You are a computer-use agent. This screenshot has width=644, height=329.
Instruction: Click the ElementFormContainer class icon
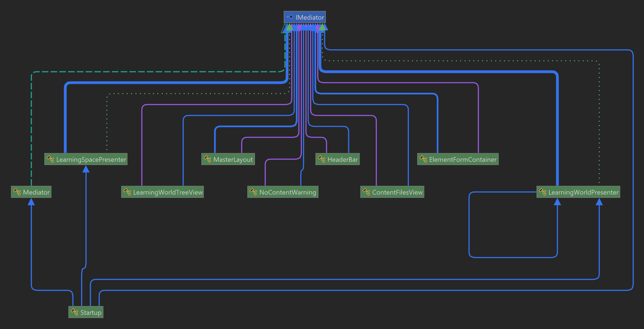[x=423, y=159]
